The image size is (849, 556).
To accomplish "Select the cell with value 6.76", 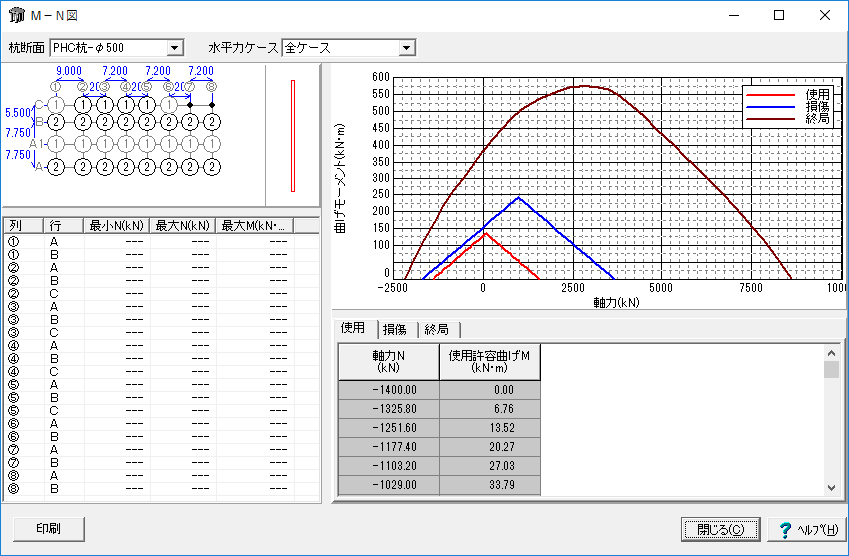I will point(489,409).
